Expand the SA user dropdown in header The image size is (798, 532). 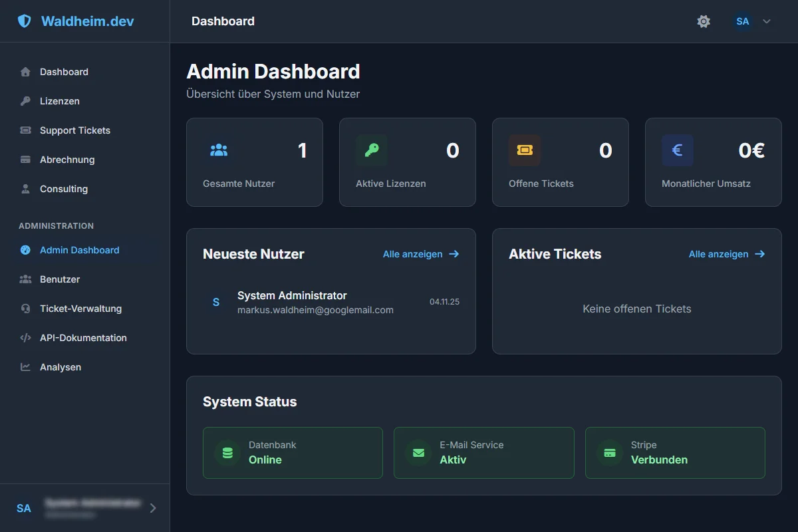(x=767, y=21)
